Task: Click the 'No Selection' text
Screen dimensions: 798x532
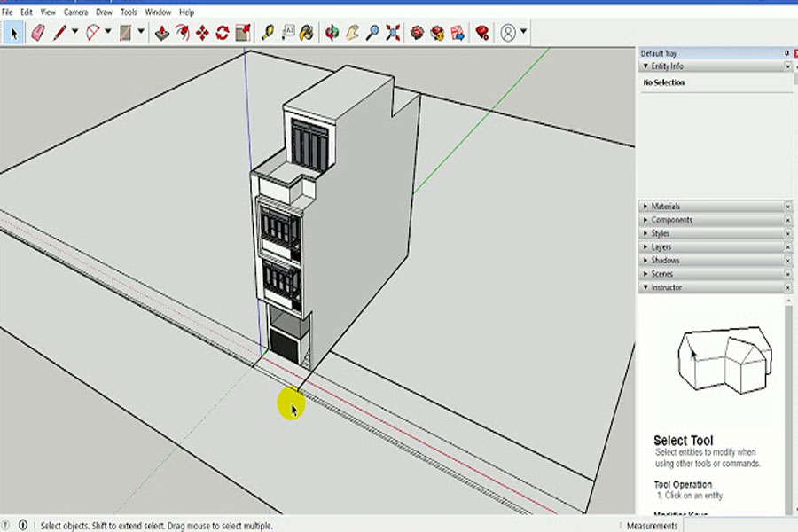Action: (x=663, y=82)
